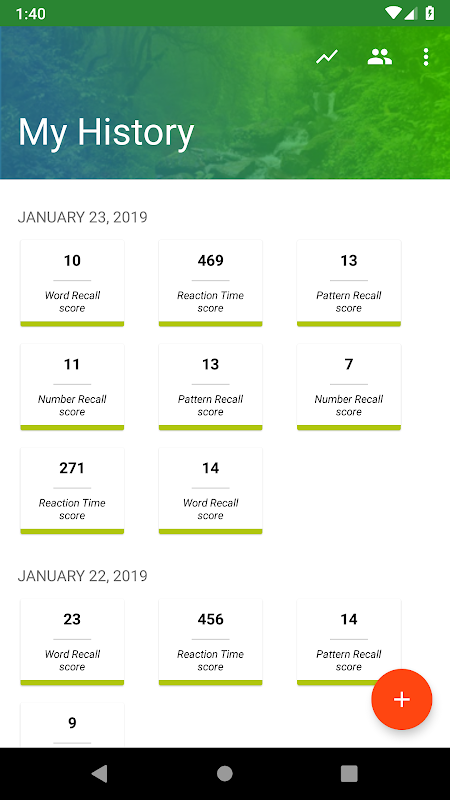Tap the Android back navigation button
Image resolution: width=450 pixels, height=800 pixels.
pos(99,773)
